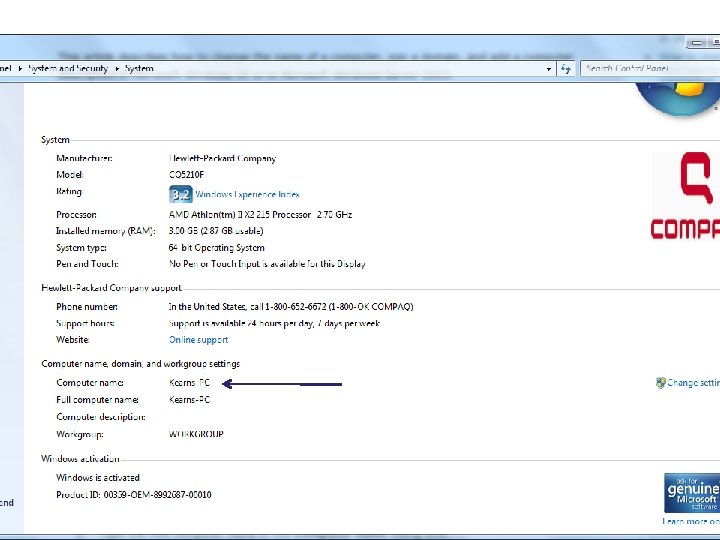The image size is (720, 540).
Task: Click the AMD Athlon processor text
Action: 260,214
